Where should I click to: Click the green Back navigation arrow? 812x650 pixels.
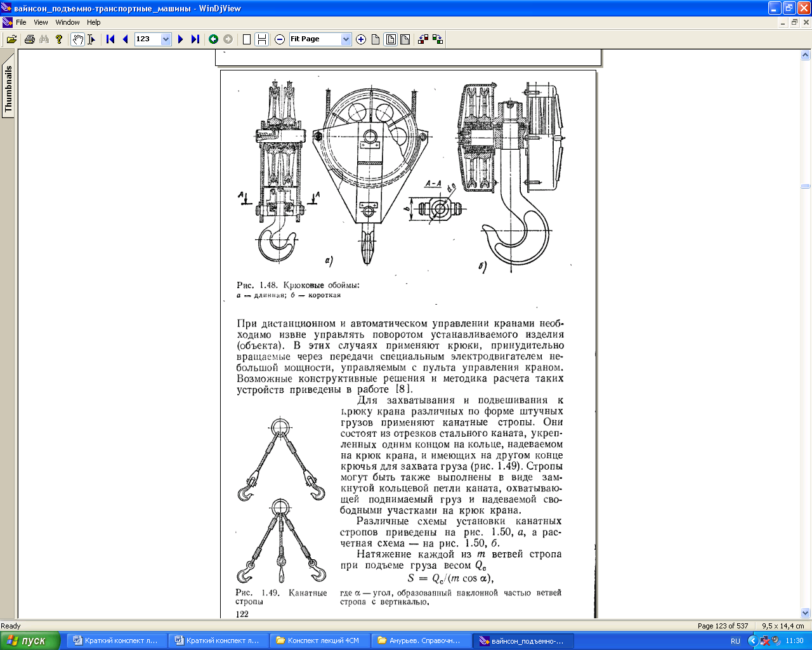(214, 39)
